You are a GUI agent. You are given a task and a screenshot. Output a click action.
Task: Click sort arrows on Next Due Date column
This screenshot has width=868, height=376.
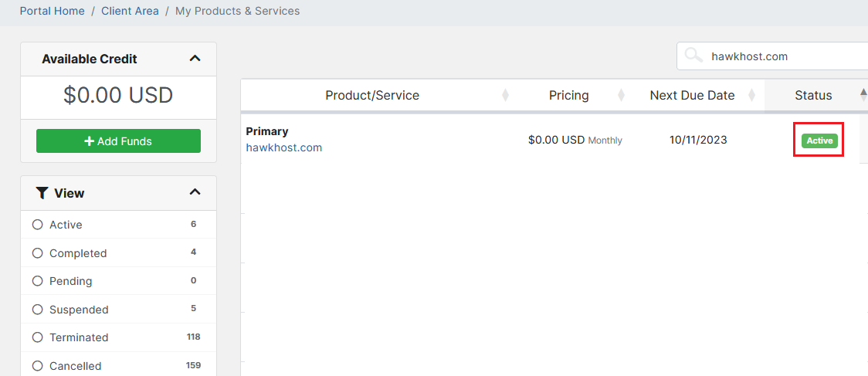click(x=751, y=95)
